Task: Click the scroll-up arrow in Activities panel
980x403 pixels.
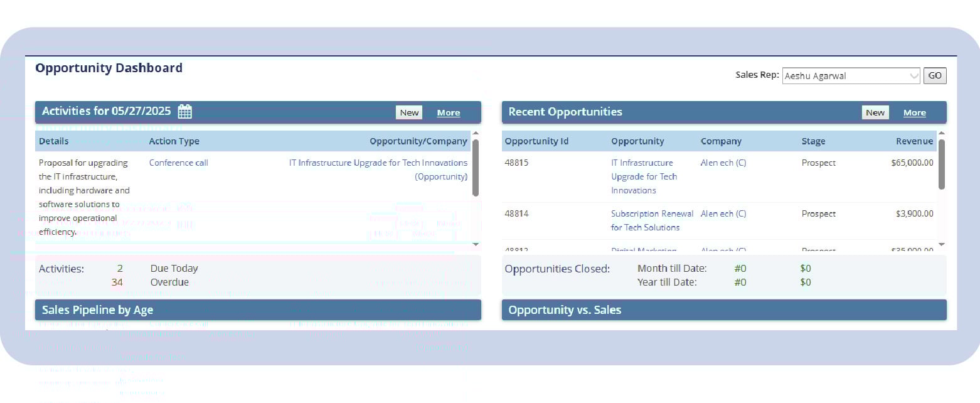Action: pyautogui.click(x=476, y=132)
